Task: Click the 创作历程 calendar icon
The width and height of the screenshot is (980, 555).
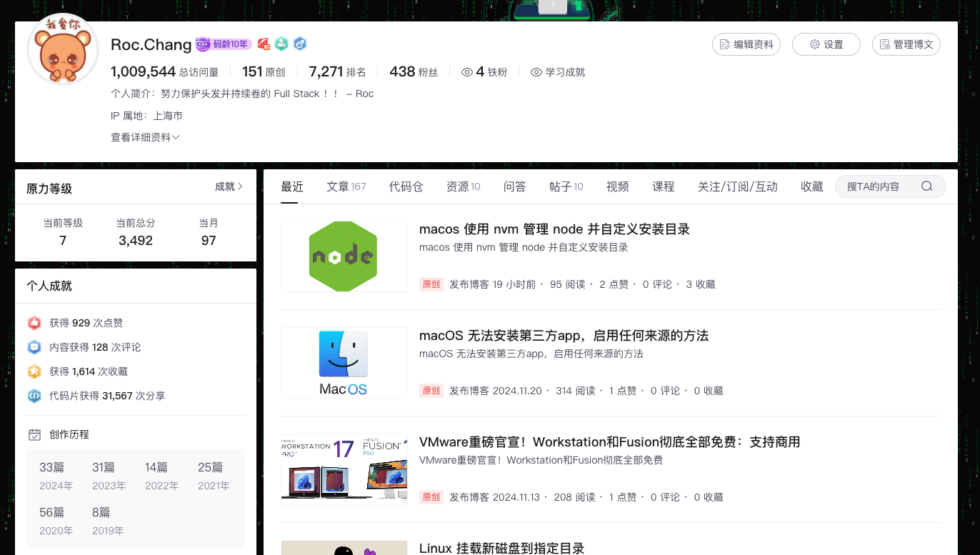Action: 34,434
